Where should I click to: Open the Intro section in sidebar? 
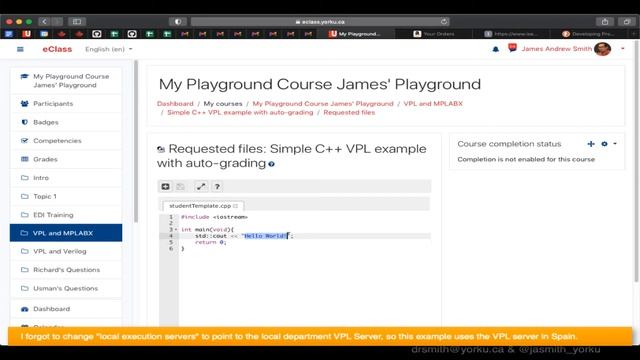pyautogui.click(x=66, y=178)
